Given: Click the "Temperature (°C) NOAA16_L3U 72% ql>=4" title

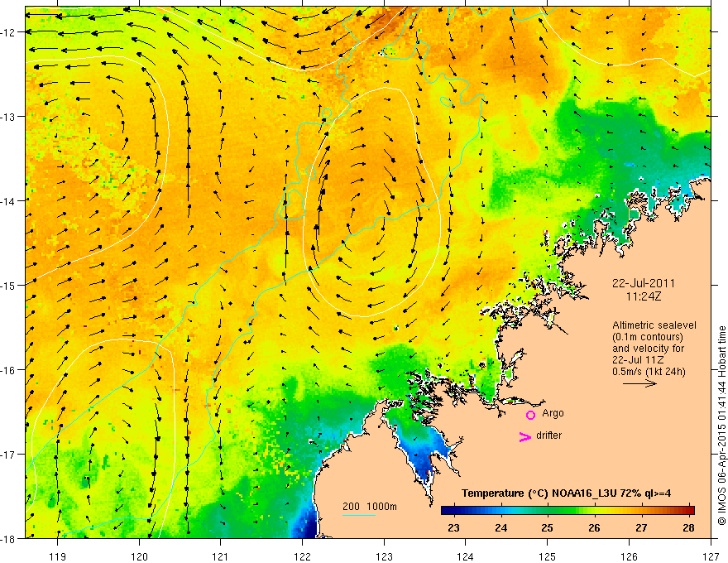Looking at the screenshot, I should point(566,493).
